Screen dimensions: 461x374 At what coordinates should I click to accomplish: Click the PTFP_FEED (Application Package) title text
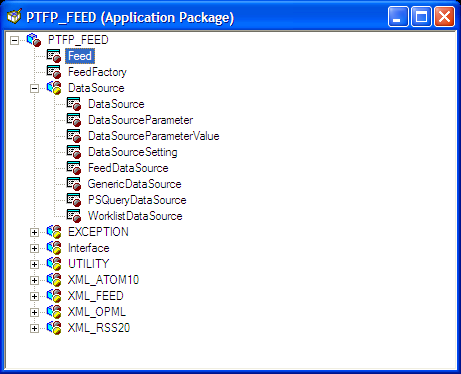(130, 17)
